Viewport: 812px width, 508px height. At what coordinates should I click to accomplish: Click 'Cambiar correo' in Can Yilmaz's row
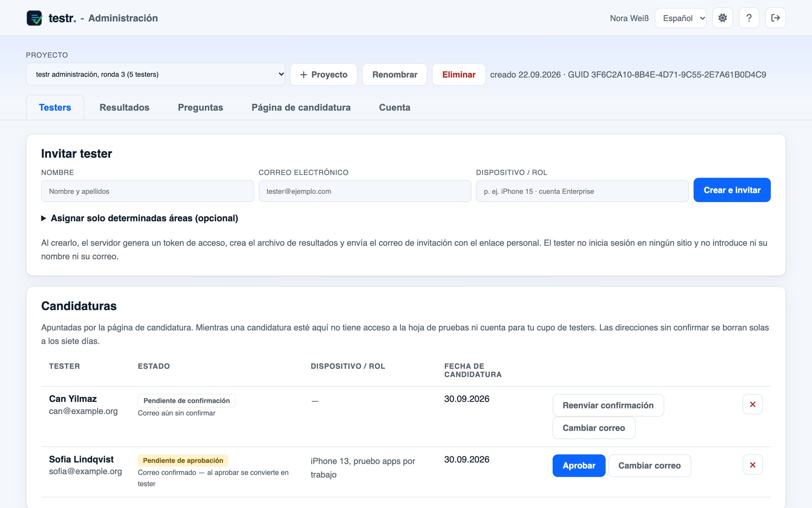click(x=594, y=428)
